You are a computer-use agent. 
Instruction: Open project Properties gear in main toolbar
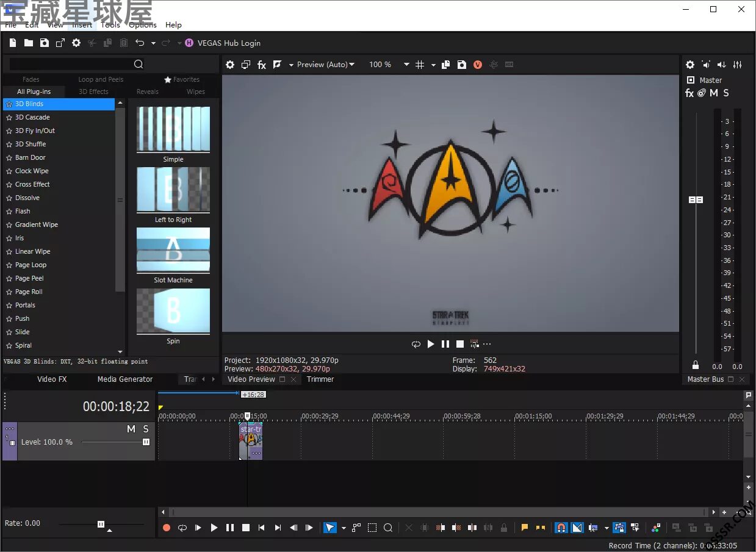click(x=76, y=43)
